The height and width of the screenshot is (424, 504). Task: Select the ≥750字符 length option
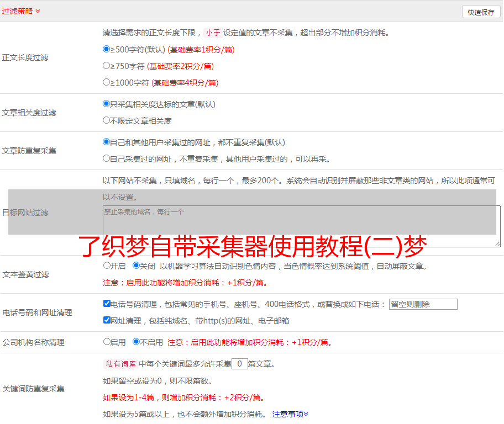click(x=107, y=66)
